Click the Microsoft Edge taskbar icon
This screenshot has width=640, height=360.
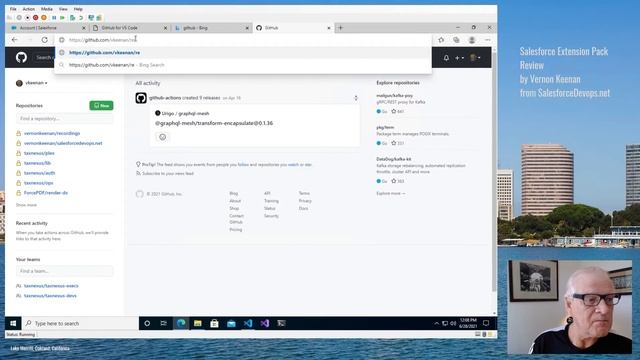point(181,323)
